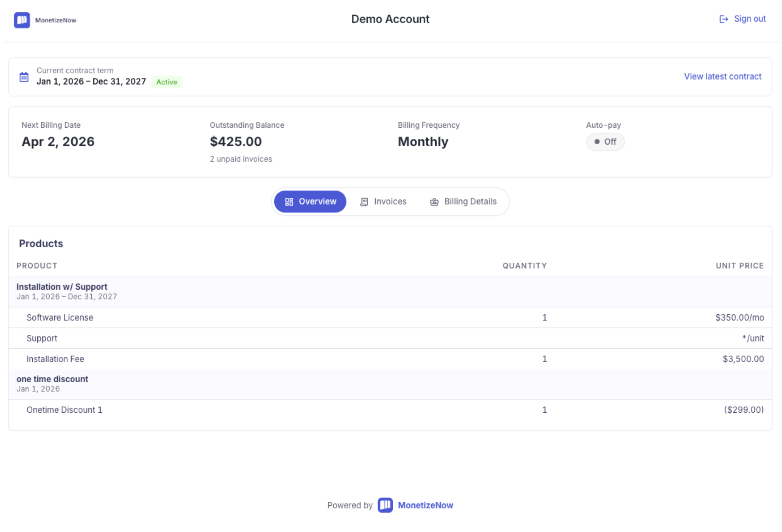782x532 pixels.
Task: Click the ($299.00) discount price
Action: pos(744,410)
